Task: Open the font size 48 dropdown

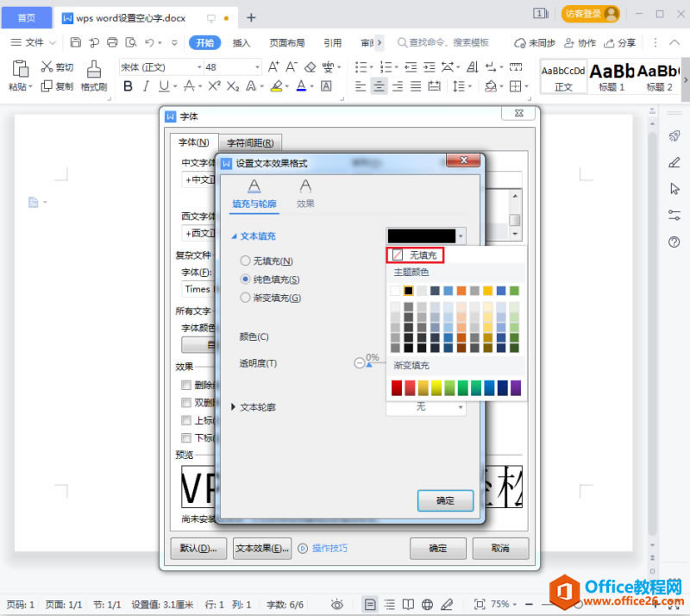Action: click(x=257, y=67)
